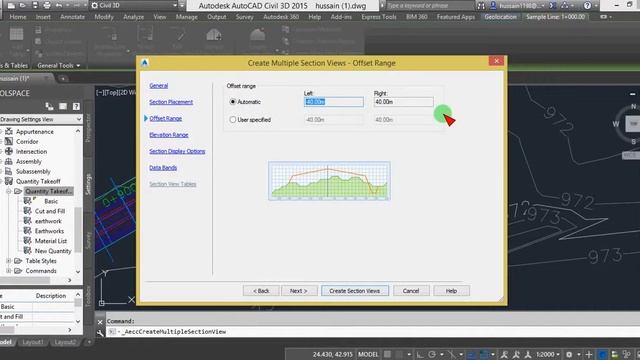Open the Survey ribbon tab
This screenshot has height=360, width=640.
coord(244,17)
